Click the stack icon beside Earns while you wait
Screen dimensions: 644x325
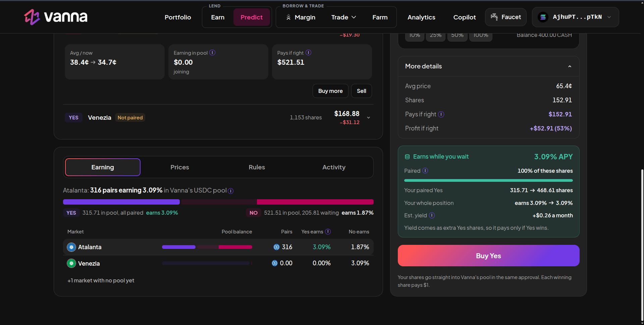click(407, 157)
